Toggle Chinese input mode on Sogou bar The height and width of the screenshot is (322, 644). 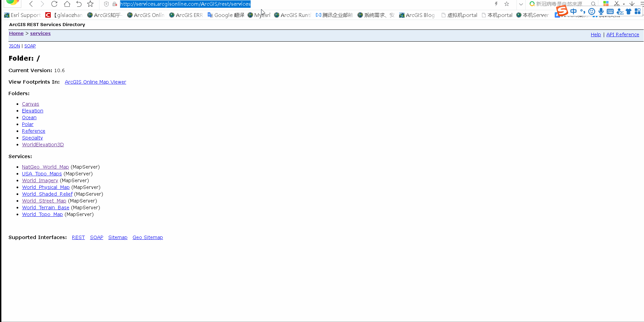tap(574, 11)
